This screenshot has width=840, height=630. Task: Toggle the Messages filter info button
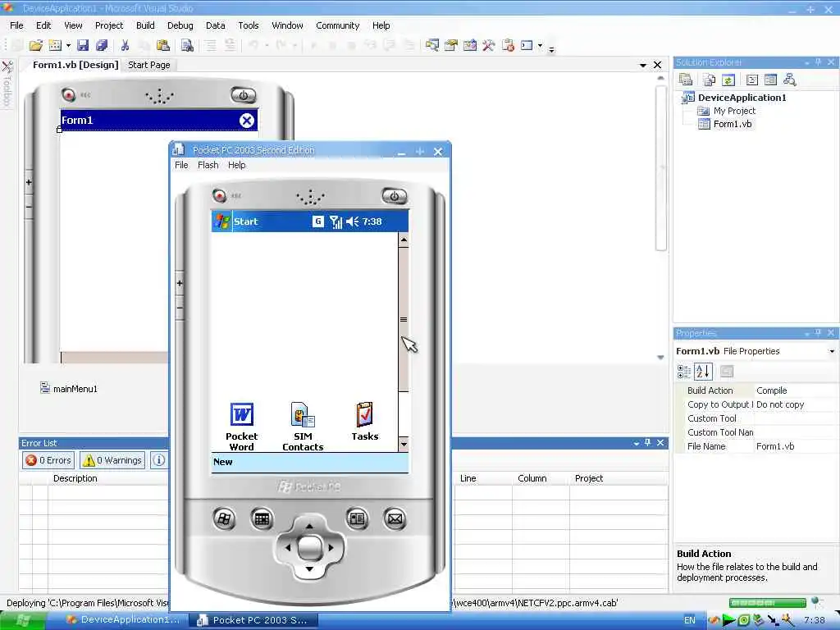[x=159, y=460]
